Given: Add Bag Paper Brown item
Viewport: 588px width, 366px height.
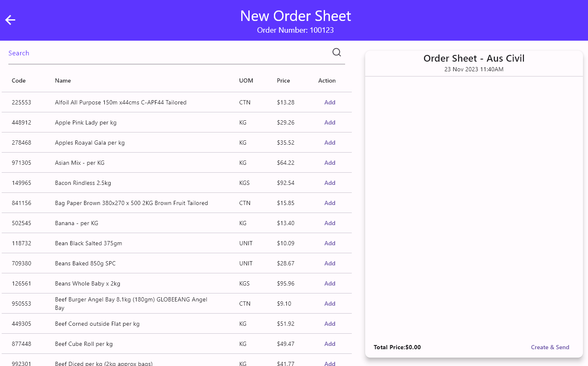Looking at the screenshot, I should pyautogui.click(x=330, y=203).
